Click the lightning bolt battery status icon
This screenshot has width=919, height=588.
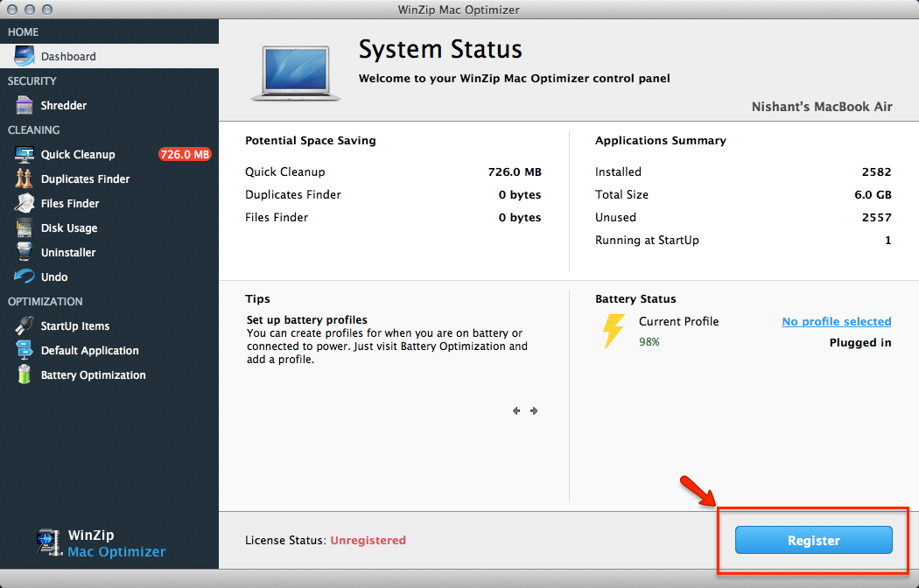[614, 332]
